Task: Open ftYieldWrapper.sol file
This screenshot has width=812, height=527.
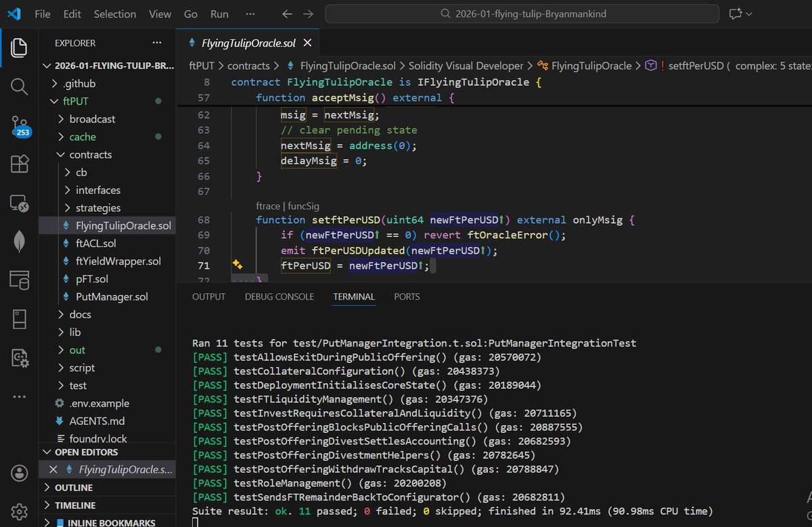Action: click(x=106, y=261)
